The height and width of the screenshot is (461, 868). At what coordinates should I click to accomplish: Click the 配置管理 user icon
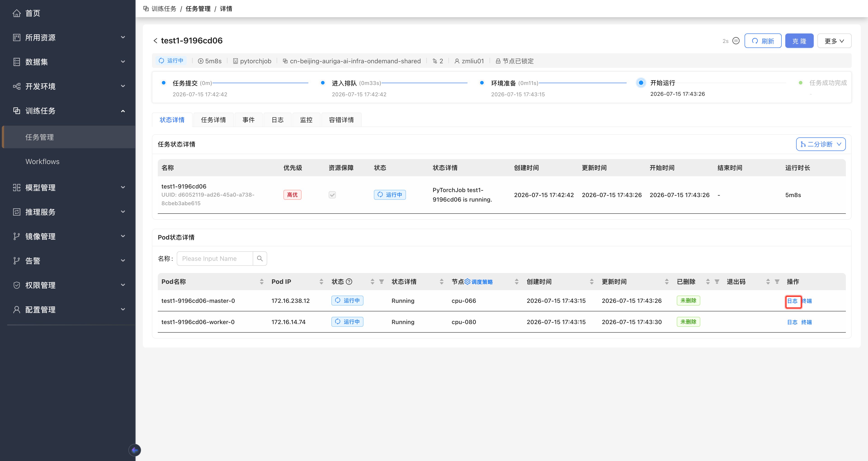pyautogui.click(x=17, y=309)
